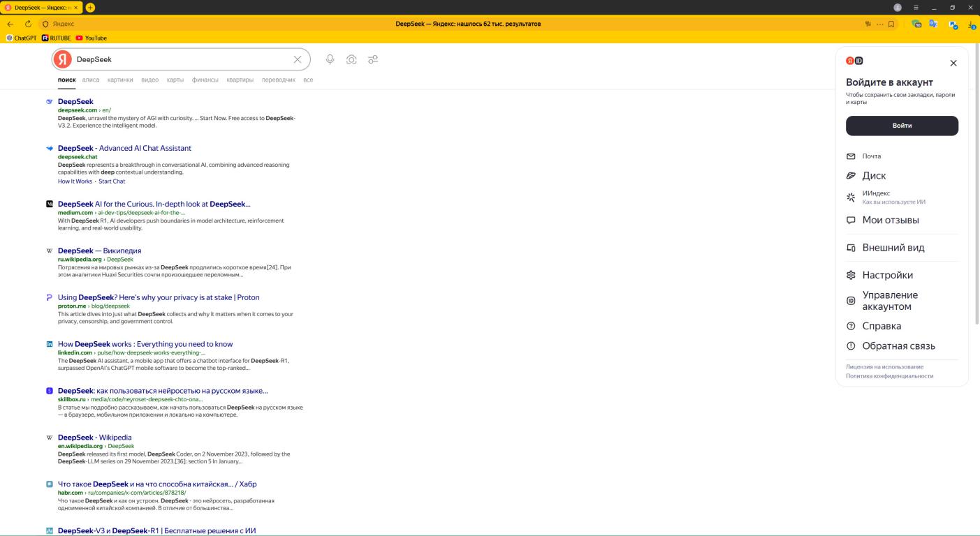The width and height of the screenshot is (980, 536).
Task: Open 'Настройки' in the account panel
Action: coord(887,275)
